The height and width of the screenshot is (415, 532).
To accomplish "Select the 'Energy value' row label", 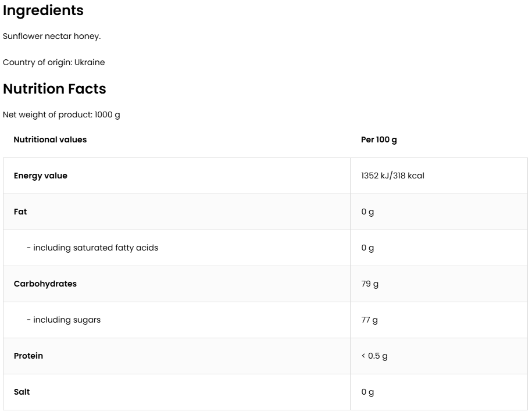I will (x=41, y=176).
